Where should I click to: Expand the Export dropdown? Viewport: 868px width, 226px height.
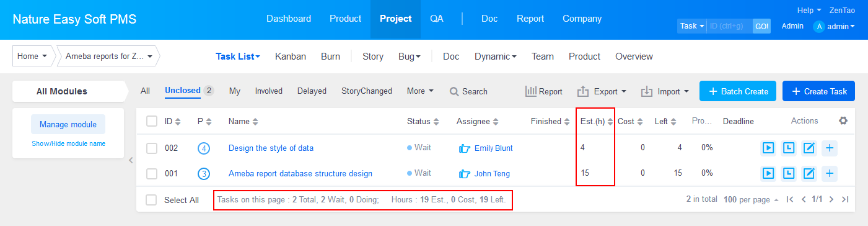pos(602,91)
